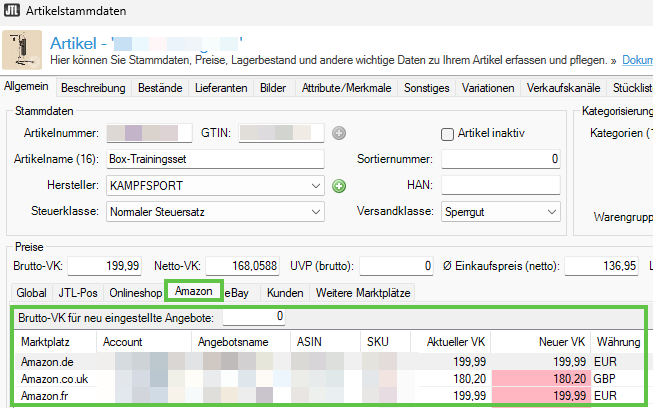
Task: Click the Neuer VK column header
Action: [562, 341]
